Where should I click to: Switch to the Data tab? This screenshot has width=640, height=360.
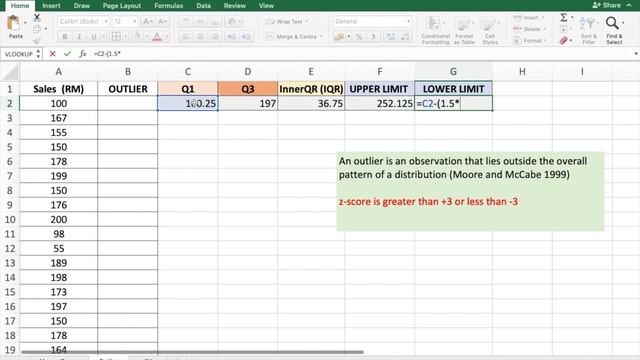(203, 6)
